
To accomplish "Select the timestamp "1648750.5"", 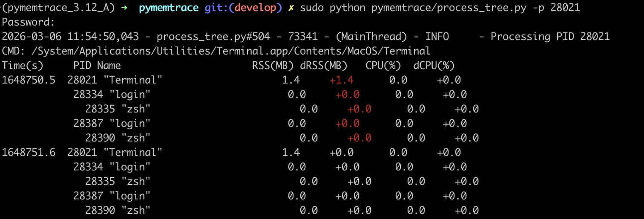I will click(29, 80).
